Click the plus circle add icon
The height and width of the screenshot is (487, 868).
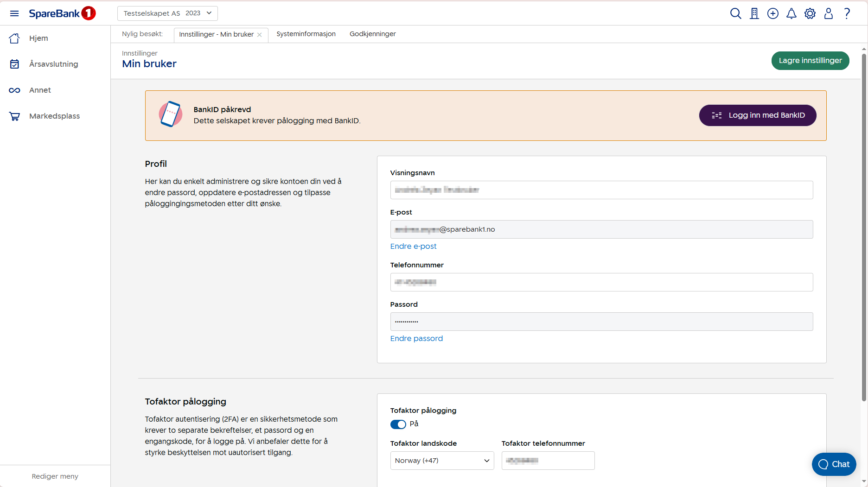pos(773,13)
